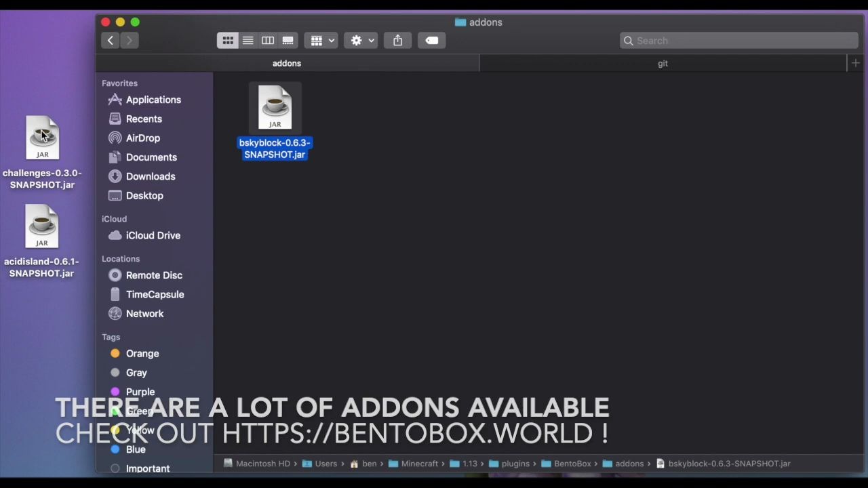Select the bskyblock-0.6.3-SNAPSHOT.jar file icon

point(275,107)
